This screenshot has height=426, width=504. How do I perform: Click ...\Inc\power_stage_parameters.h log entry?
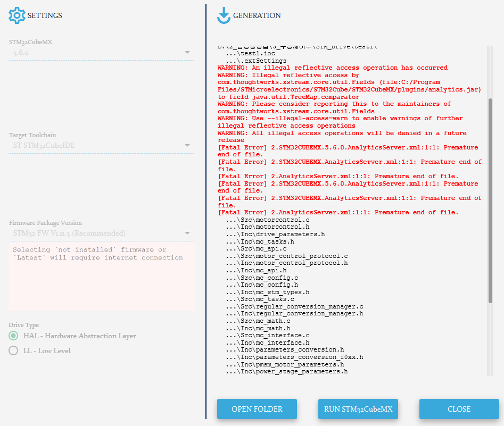287,372
